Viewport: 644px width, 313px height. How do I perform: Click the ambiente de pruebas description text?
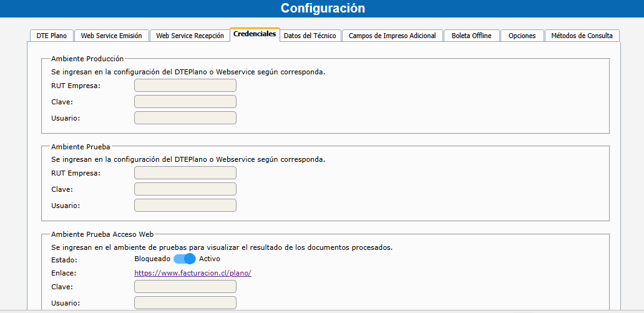click(x=222, y=247)
